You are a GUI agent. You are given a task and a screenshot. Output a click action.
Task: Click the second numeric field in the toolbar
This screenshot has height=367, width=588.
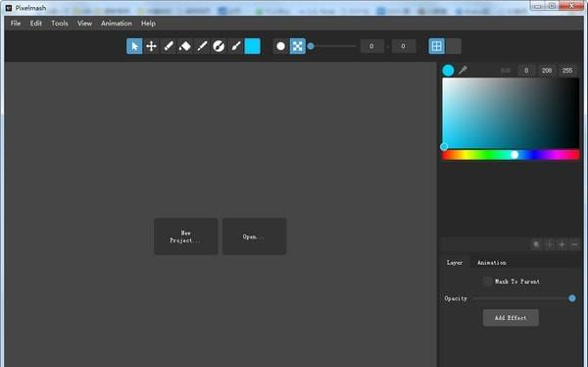coord(403,46)
